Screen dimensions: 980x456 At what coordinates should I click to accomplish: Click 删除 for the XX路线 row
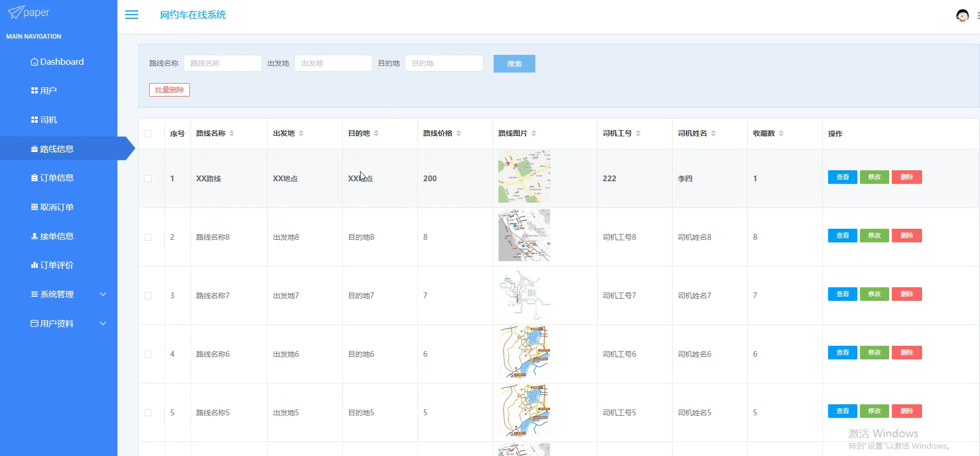(907, 177)
